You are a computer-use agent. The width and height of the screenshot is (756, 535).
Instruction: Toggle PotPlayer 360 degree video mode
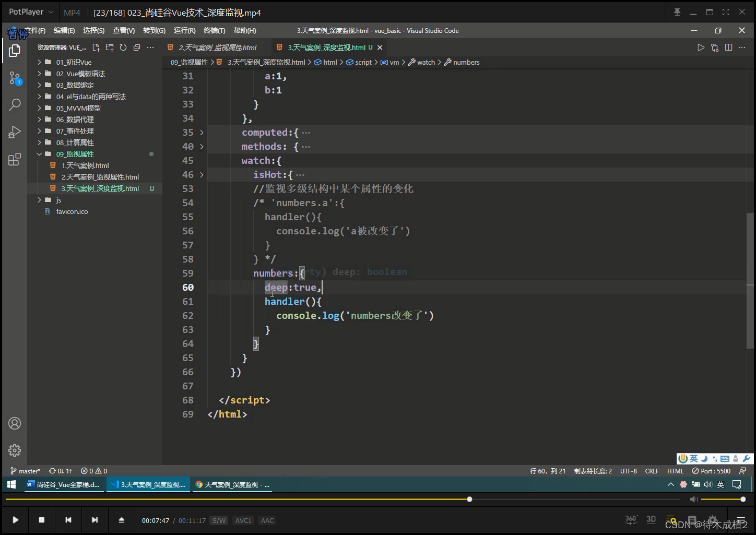tap(631, 519)
